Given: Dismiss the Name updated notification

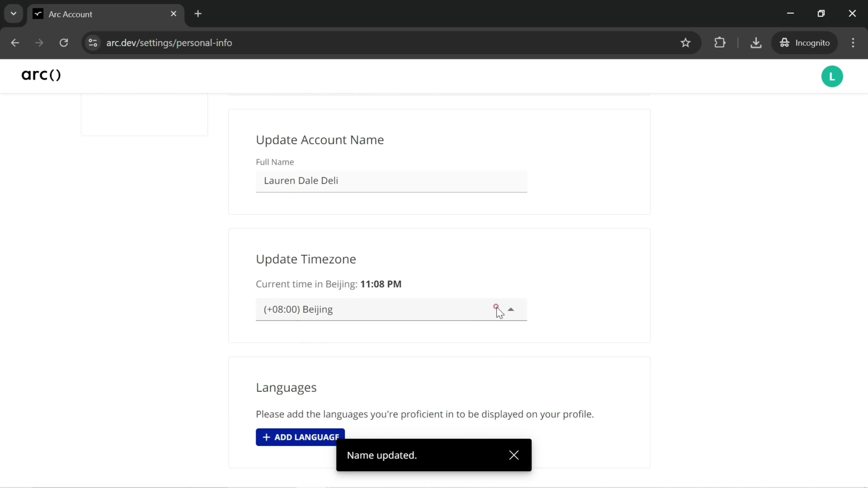Looking at the screenshot, I should point(514,455).
